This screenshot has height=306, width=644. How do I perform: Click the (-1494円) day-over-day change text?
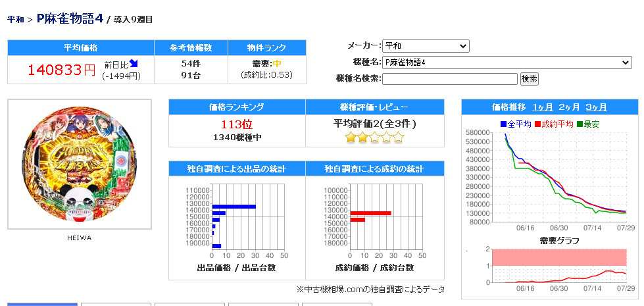point(122,76)
